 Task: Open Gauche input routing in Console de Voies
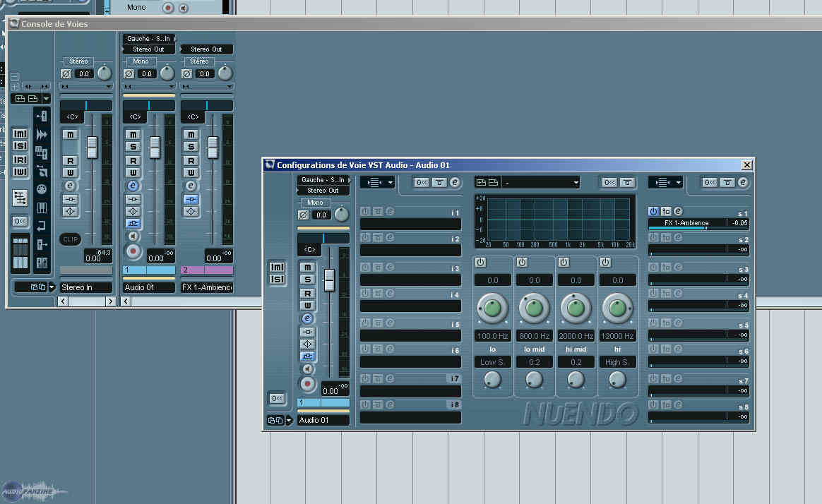(x=149, y=39)
